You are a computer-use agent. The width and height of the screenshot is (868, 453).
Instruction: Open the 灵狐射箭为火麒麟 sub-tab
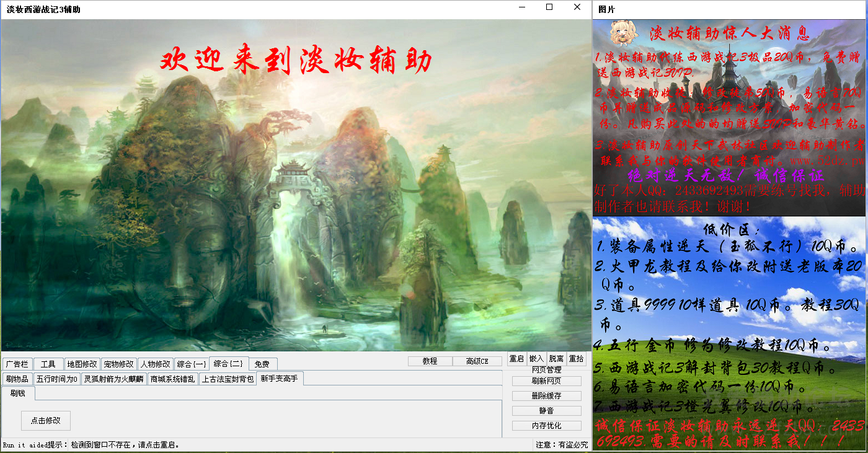click(x=113, y=379)
